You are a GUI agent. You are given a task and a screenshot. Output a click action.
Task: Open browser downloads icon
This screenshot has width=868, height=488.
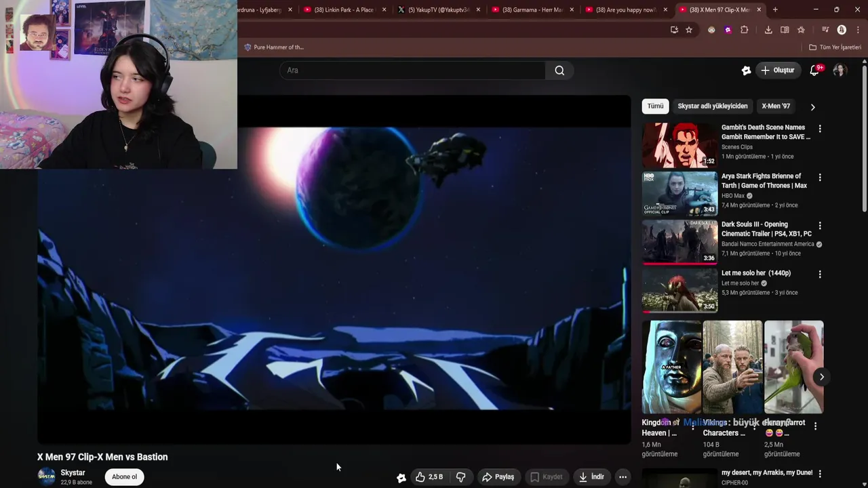[x=768, y=30]
